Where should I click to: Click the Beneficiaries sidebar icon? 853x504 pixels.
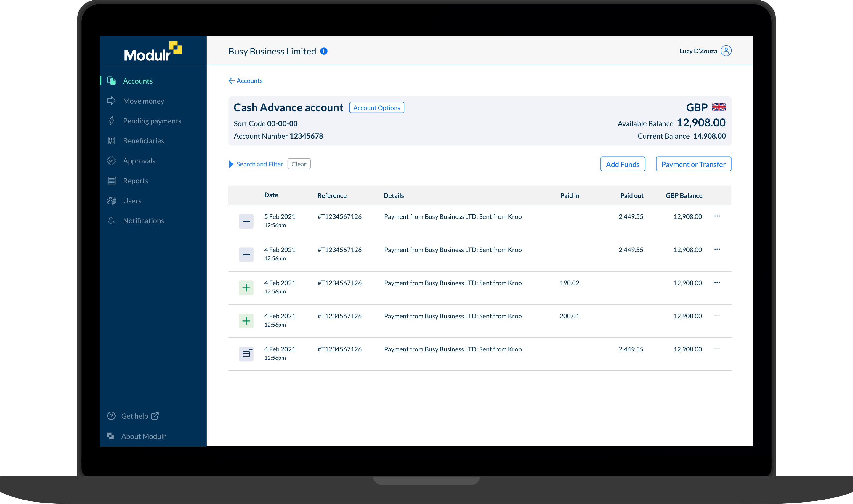[x=111, y=140]
